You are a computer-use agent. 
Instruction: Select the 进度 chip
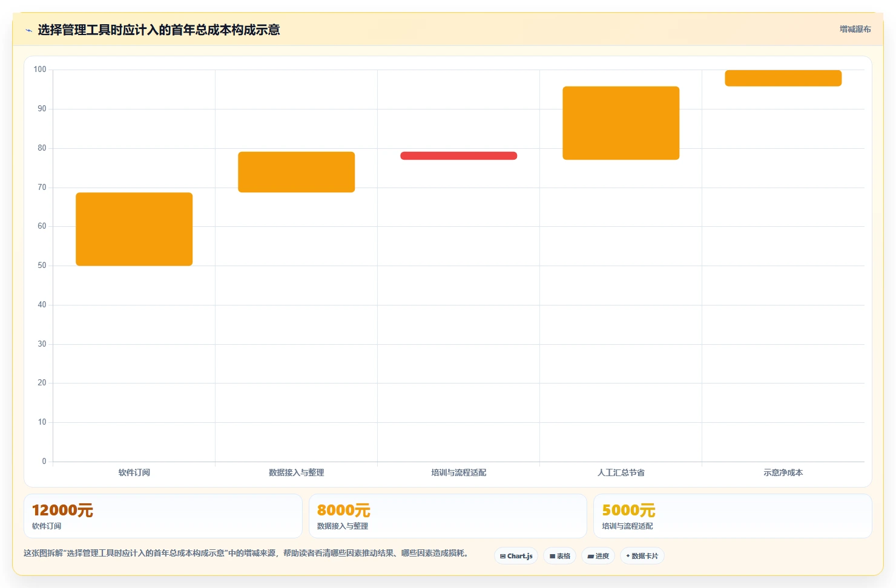point(598,556)
